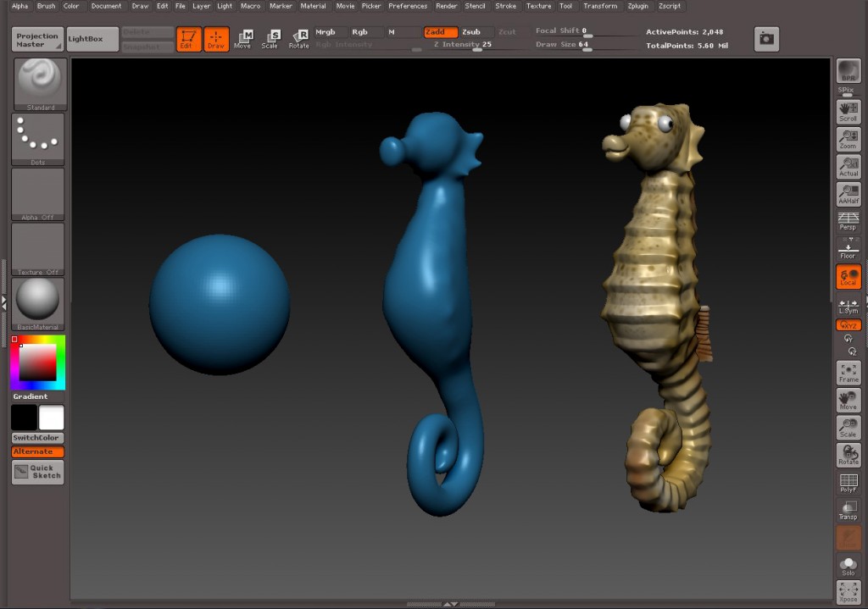Open the Preferences menu
Viewport: 868px width, 609px height.
[x=408, y=6]
